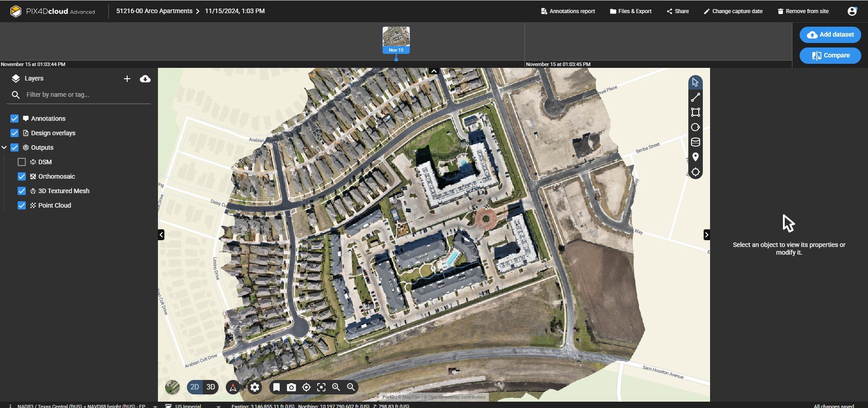Click Remove from site
This screenshot has height=408, width=868.
803,11
